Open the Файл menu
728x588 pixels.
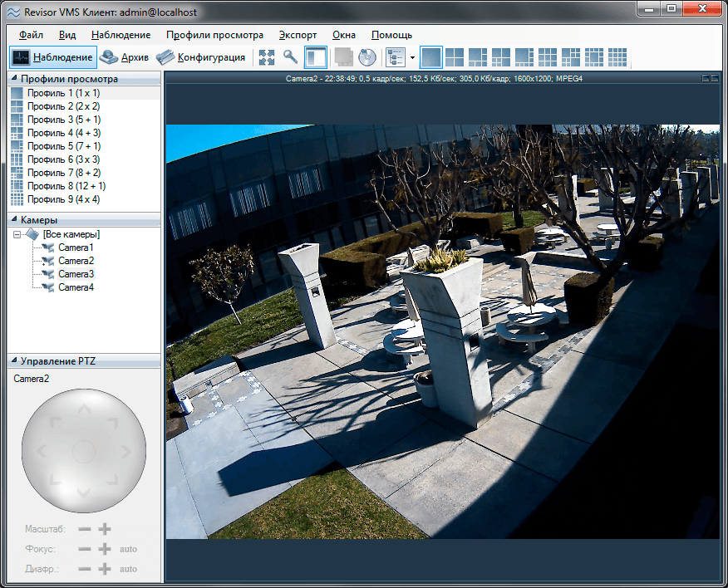pos(31,35)
